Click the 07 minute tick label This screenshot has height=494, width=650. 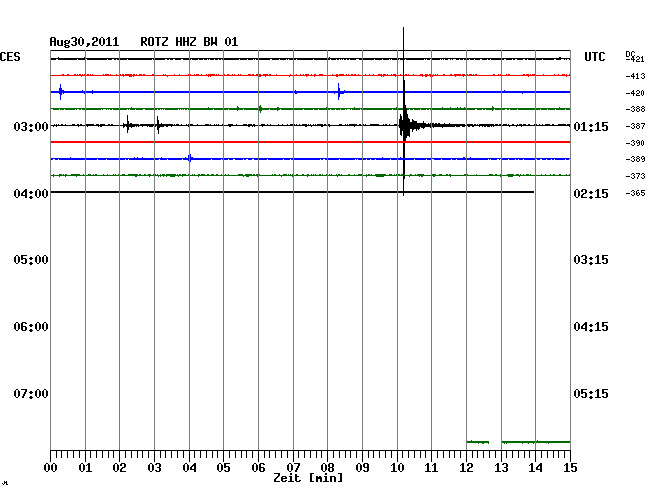(293, 468)
